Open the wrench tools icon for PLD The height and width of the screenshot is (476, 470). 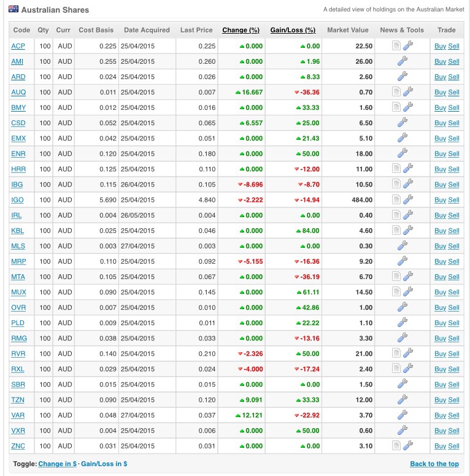(x=403, y=323)
